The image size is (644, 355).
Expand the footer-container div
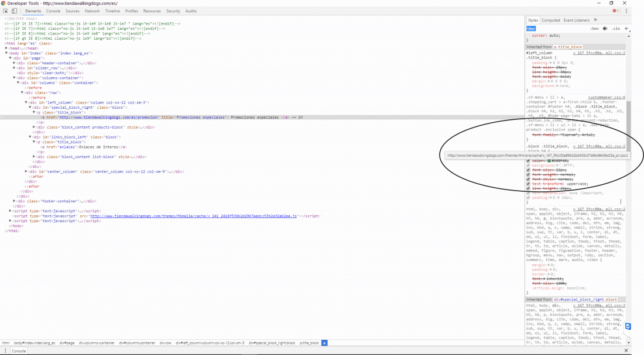pyautogui.click(x=15, y=201)
